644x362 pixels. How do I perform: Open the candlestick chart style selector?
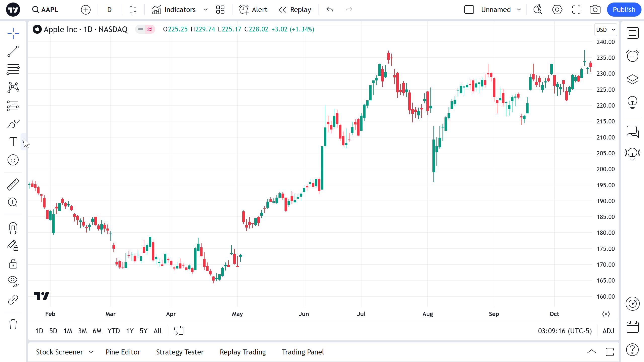[133, 10]
